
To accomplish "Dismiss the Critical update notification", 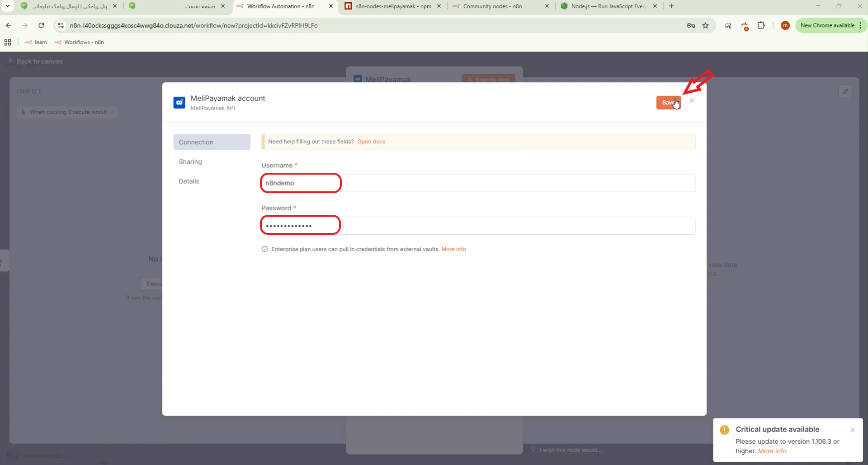I will pyautogui.click(x=852, y=430).
